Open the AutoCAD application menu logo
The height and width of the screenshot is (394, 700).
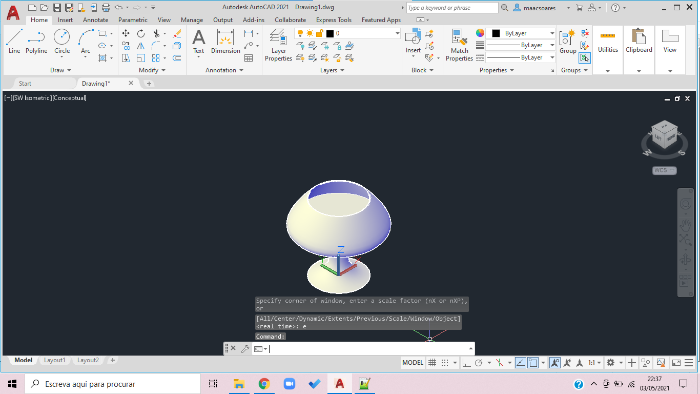pos(13,13)
